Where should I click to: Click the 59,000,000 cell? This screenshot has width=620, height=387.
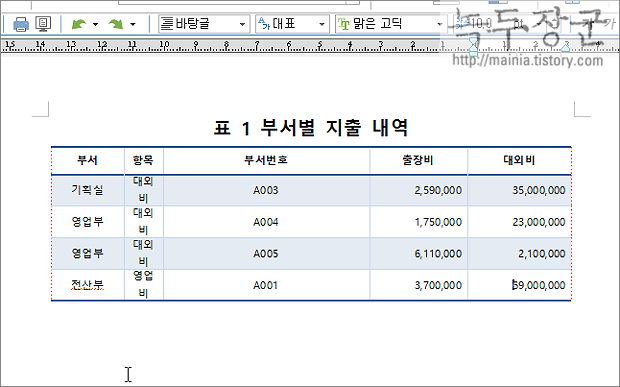[x=519, y=285]
